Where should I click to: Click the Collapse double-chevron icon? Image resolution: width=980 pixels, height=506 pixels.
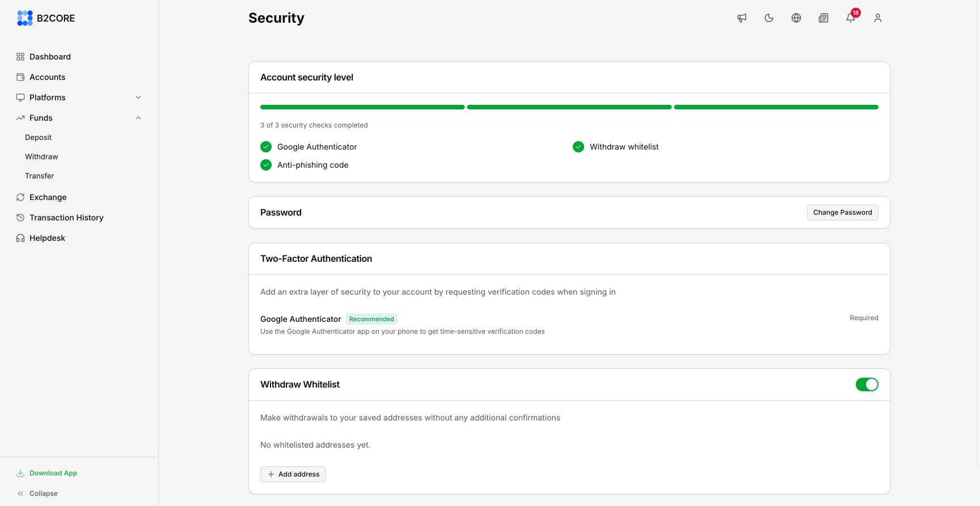click(20, 494)
